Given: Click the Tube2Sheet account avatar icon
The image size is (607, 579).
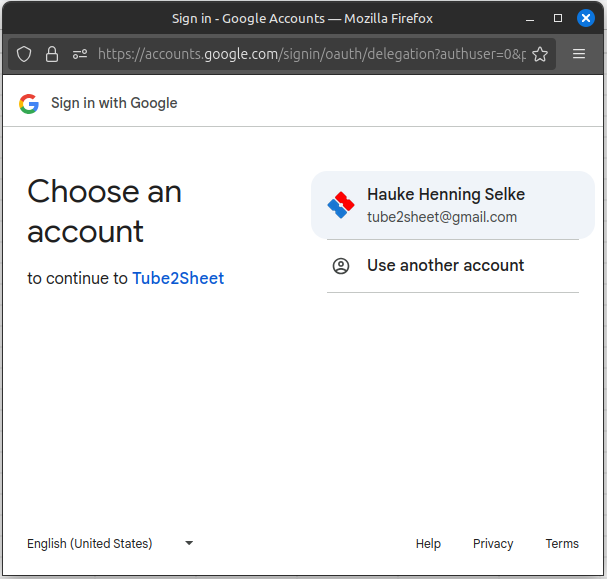Looking at the screenshot, I should point(341,205).
